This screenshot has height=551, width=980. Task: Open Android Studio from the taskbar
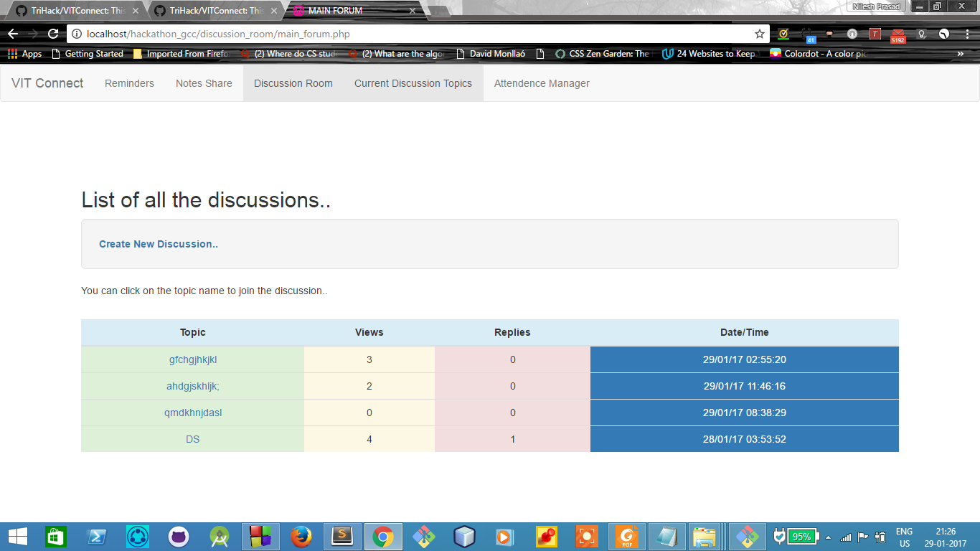219,536
